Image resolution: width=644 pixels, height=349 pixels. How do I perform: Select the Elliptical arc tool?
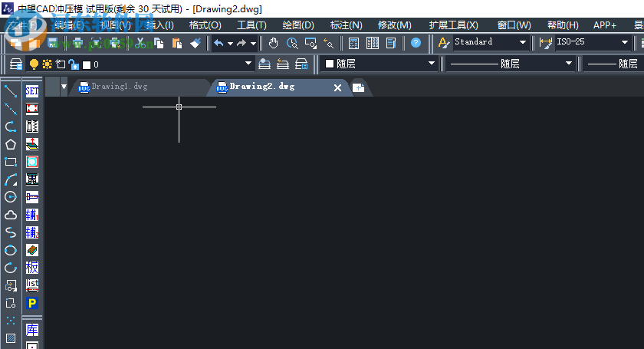11,268
